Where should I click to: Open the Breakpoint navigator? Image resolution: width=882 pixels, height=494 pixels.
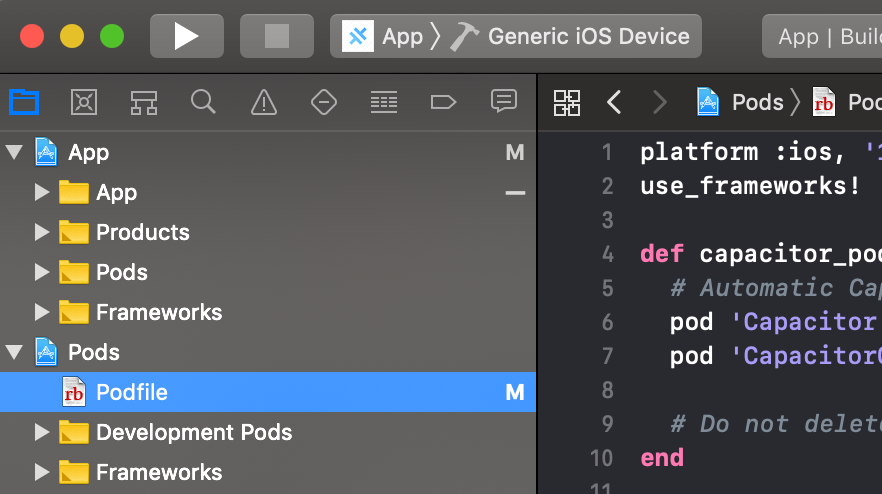[442, 101]
